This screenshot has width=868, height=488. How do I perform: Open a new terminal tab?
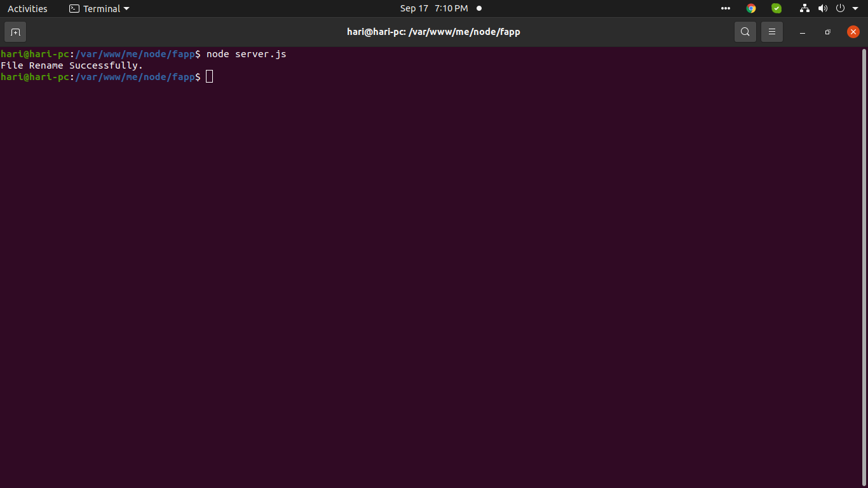(15, 31)
